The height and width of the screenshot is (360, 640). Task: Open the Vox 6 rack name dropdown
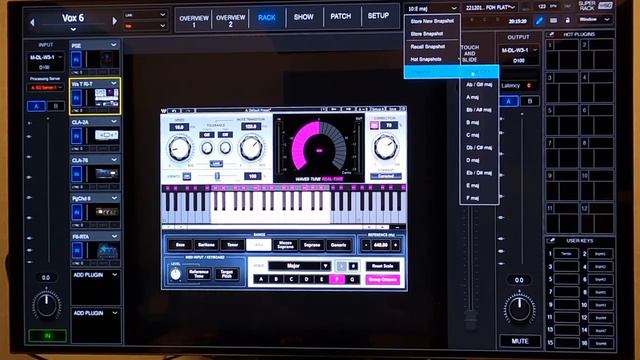[x=73, y=29]
